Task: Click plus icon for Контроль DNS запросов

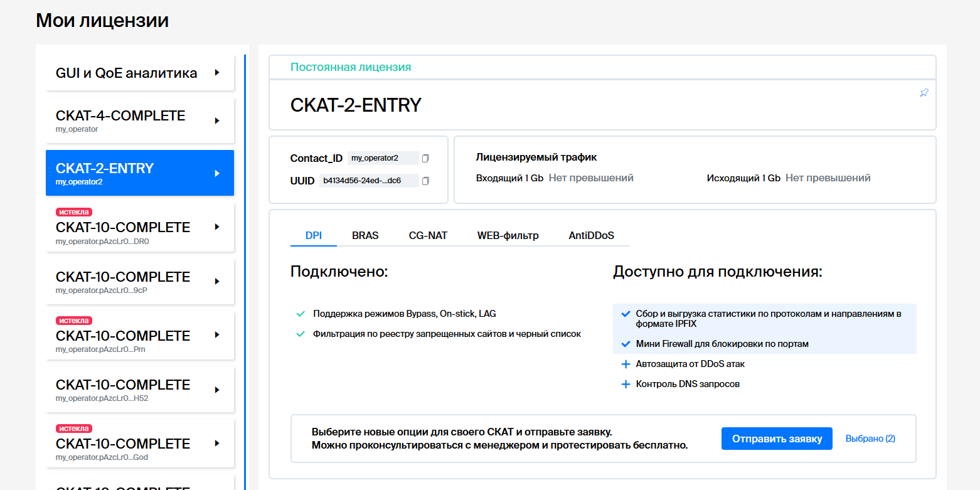Action: [x=625, y=384]
